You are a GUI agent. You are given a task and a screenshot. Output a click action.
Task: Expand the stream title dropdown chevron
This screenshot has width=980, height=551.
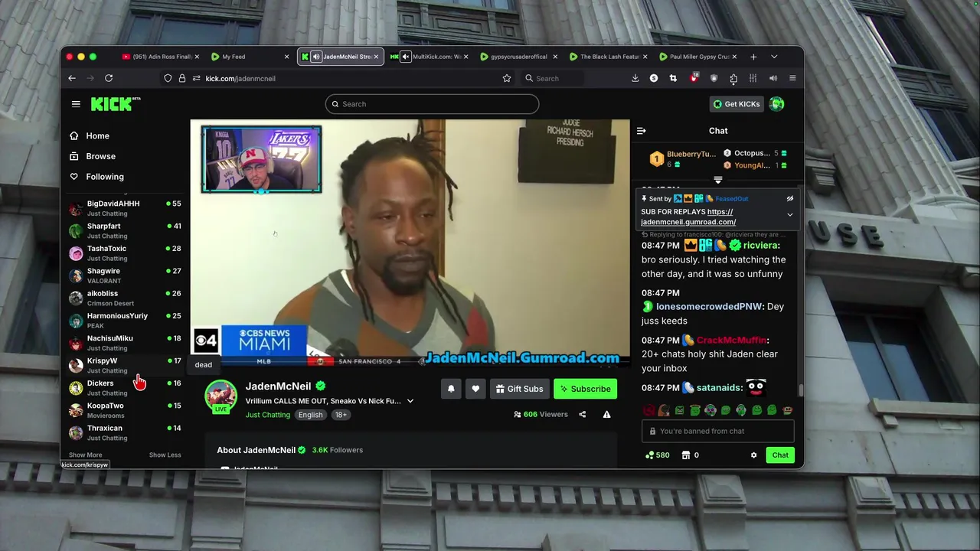click(410, 401)
